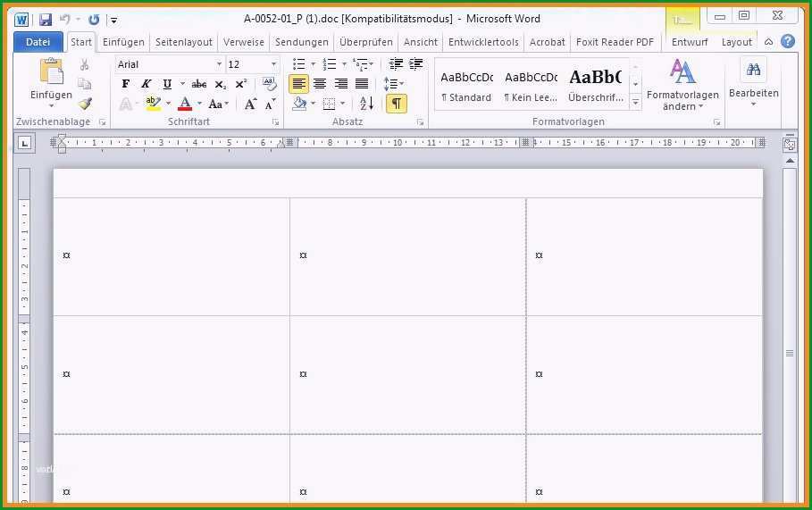
Task: Click the Grow Font icon
Action: tap(250, 105)
